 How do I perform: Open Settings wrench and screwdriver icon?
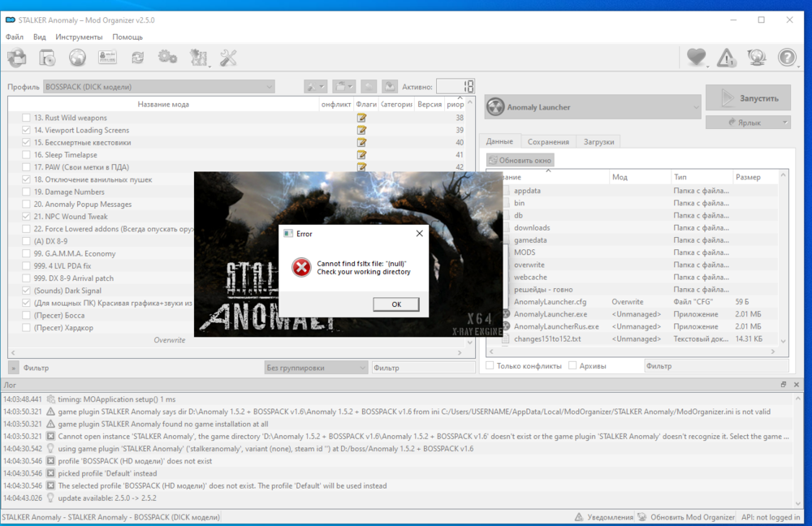click(x=228, y=58)
